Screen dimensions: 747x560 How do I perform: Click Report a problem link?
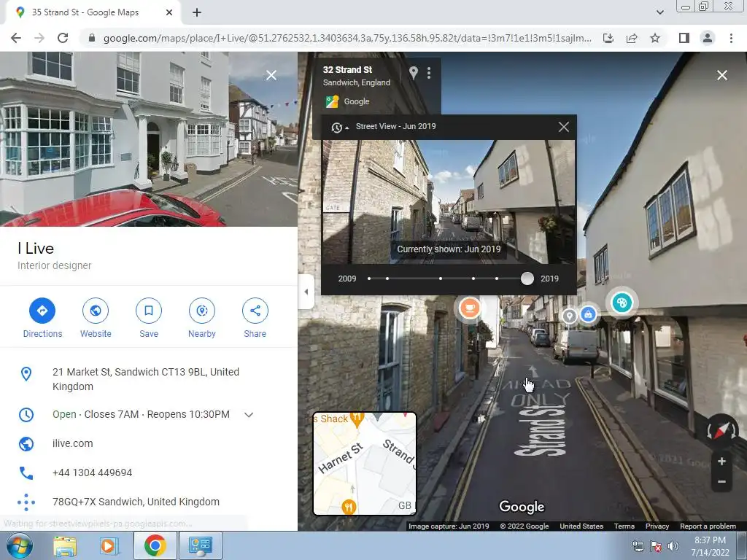tap(708, 526)
